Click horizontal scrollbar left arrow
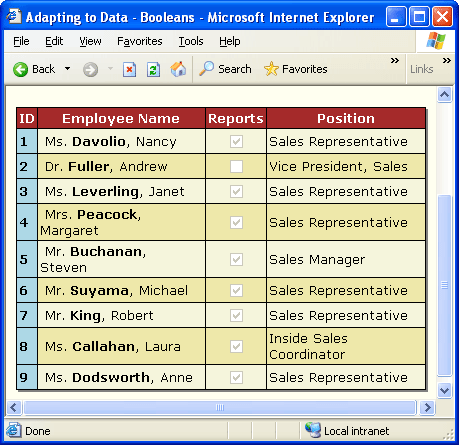This screenshot has height=445, width=459. click(14, 407)
